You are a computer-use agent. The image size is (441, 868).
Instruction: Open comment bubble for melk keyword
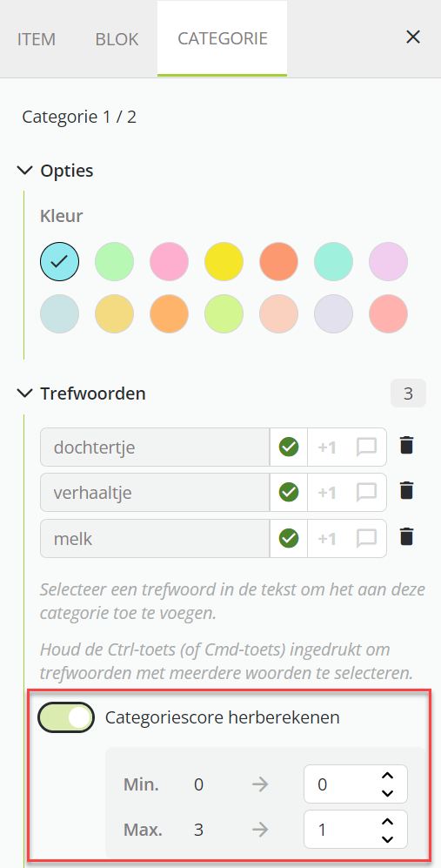[366, 538]
